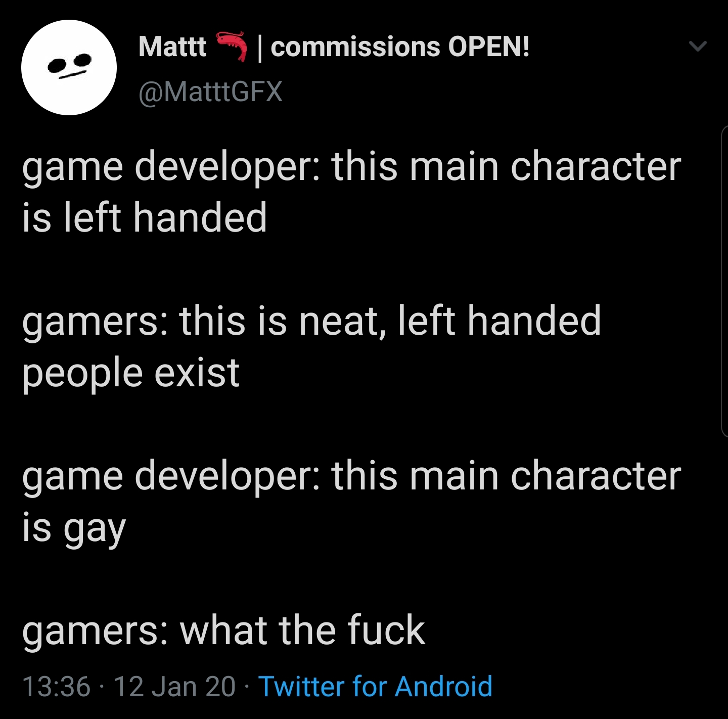Click the tweet line 'is left handed'

tap(145, 217)
